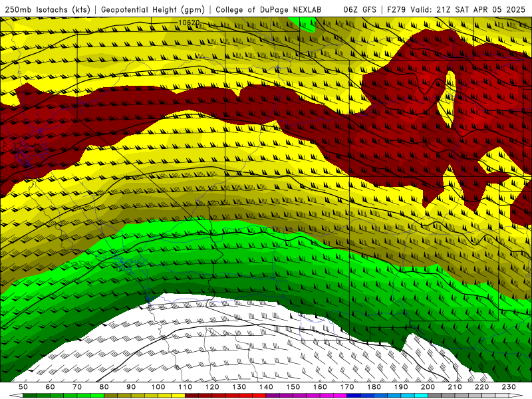Screen dimensions: 532x399
Task: Click the "250mb Isotachs (kts)" title text
Action: 47,10
